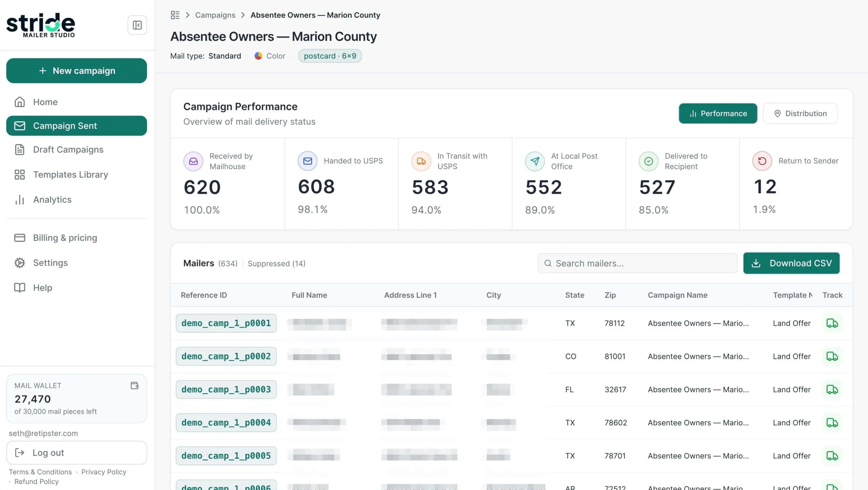Image resolution: width=868 pixels, height=490 pixels.
Task: Focus the Search mailers field
Action: (x=637, y=263)
